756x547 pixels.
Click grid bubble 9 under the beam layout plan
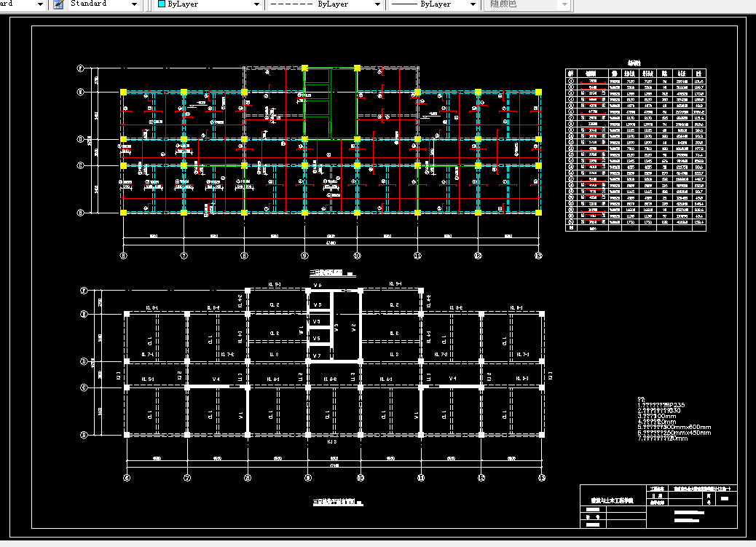point(308,478)
